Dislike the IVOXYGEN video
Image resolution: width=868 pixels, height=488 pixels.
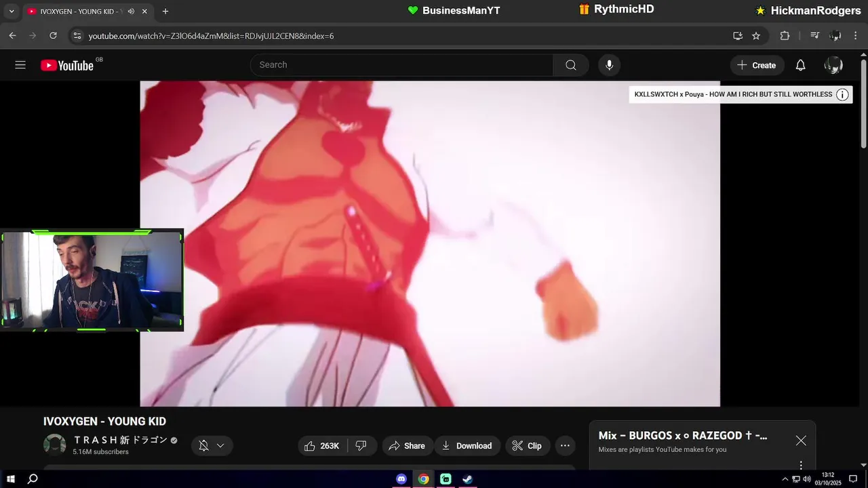pos(361,445)
